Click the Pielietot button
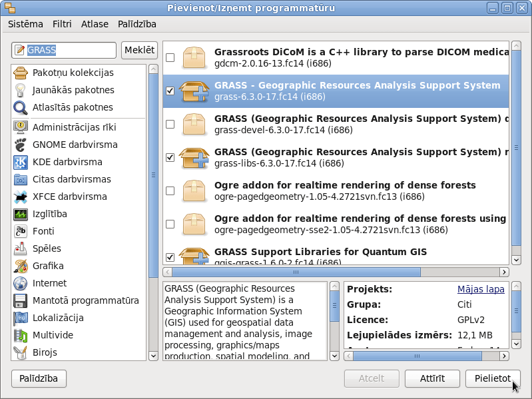The height and width of the screenshot is (399, 532). 493,378
